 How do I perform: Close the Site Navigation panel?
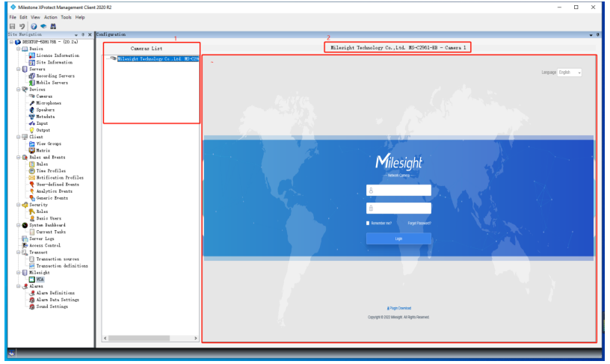coord(90,35)
